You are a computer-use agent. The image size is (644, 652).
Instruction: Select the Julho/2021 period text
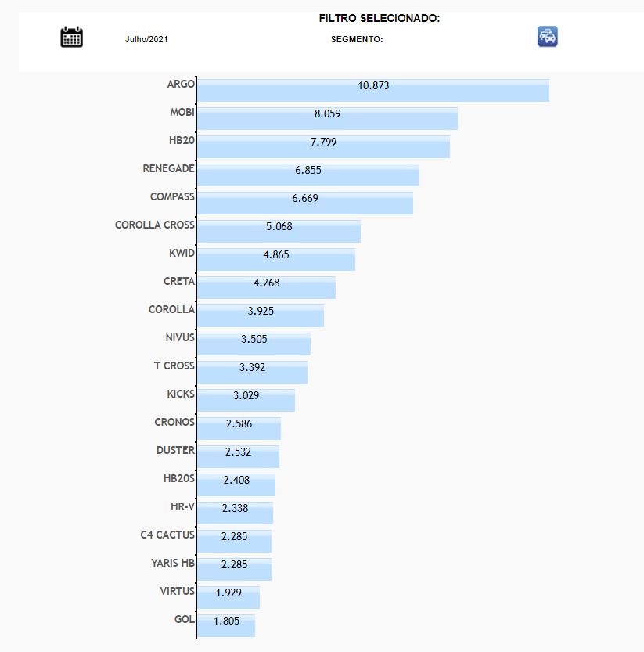point(146,39)
